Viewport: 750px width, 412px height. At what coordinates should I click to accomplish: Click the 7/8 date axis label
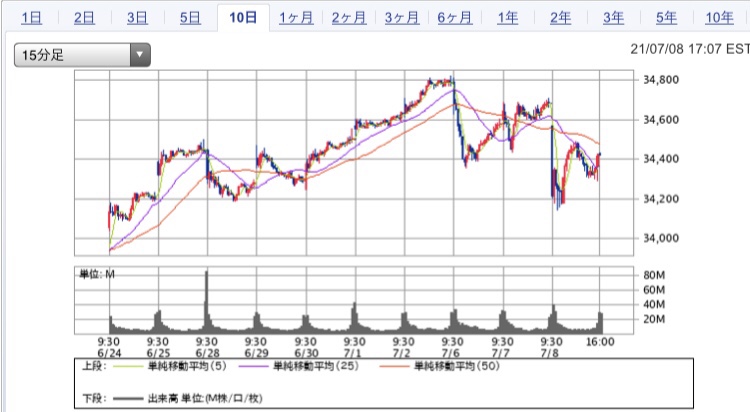(550, 353)
